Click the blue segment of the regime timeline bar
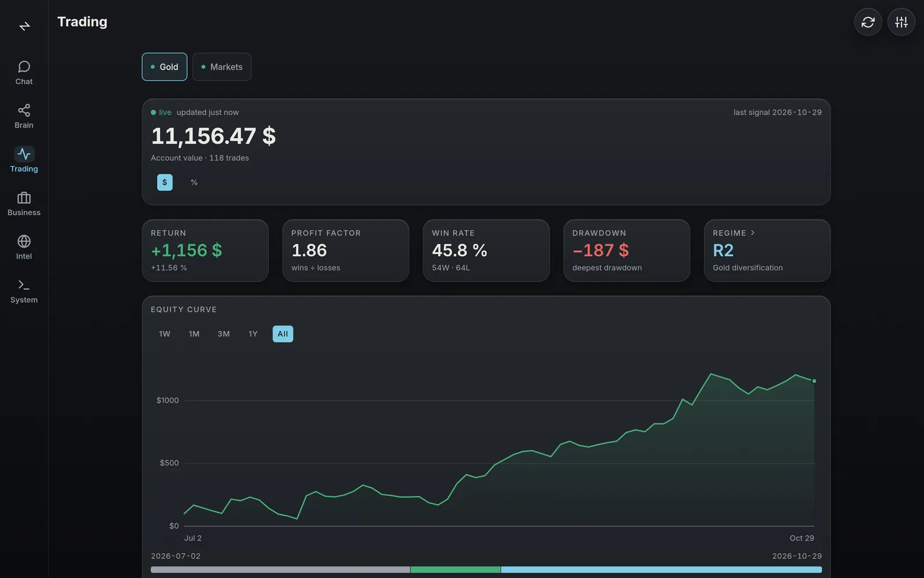This screenshot has height=578, width=924. coord(661,570)
